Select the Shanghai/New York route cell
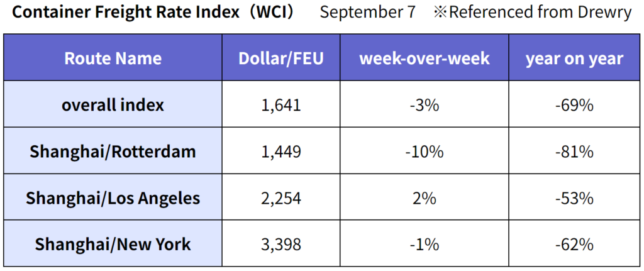 tap(113, 245)
